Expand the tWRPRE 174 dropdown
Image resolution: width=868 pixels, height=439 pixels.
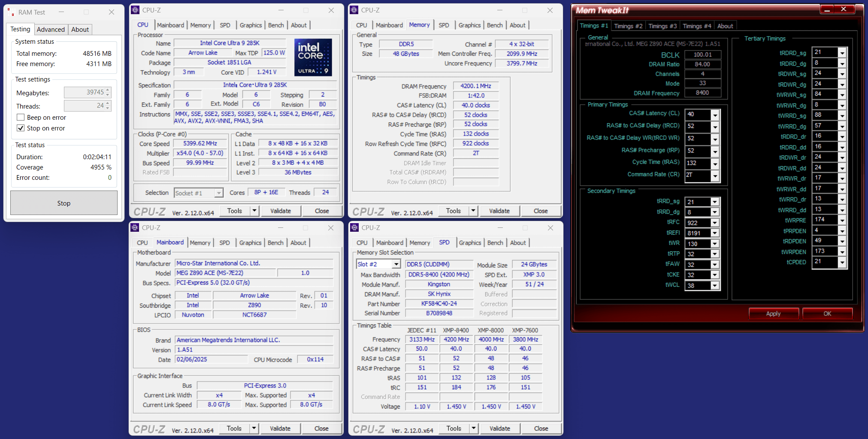pos(842,220)
